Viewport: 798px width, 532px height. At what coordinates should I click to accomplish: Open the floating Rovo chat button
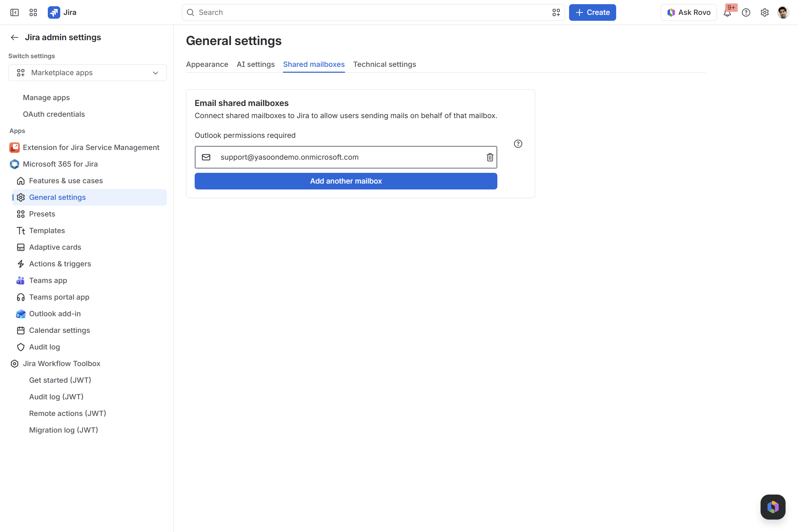(x=773, y=507)
